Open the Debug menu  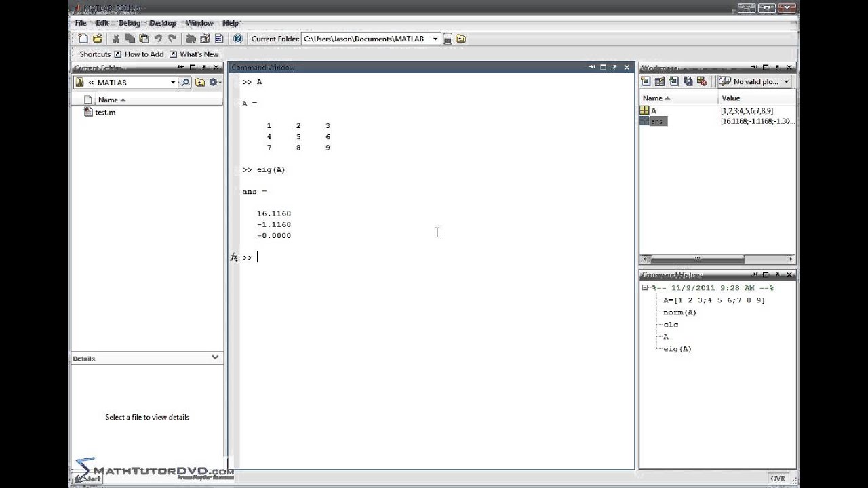tap(130, 23)
